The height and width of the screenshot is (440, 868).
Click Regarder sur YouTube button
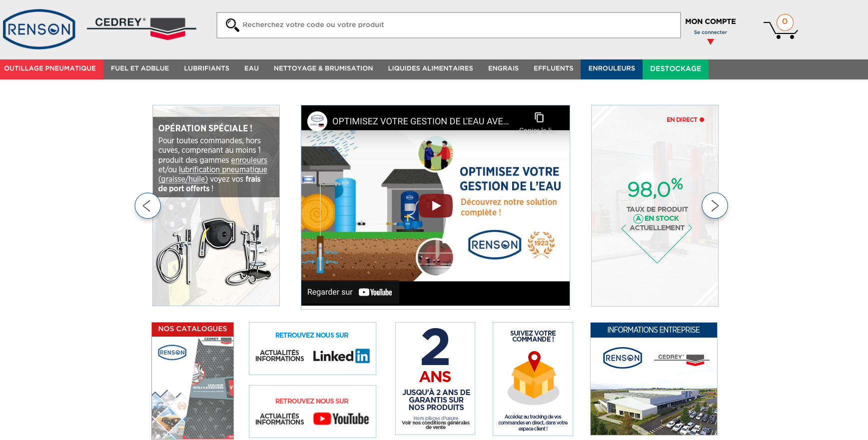coord(350,292)
